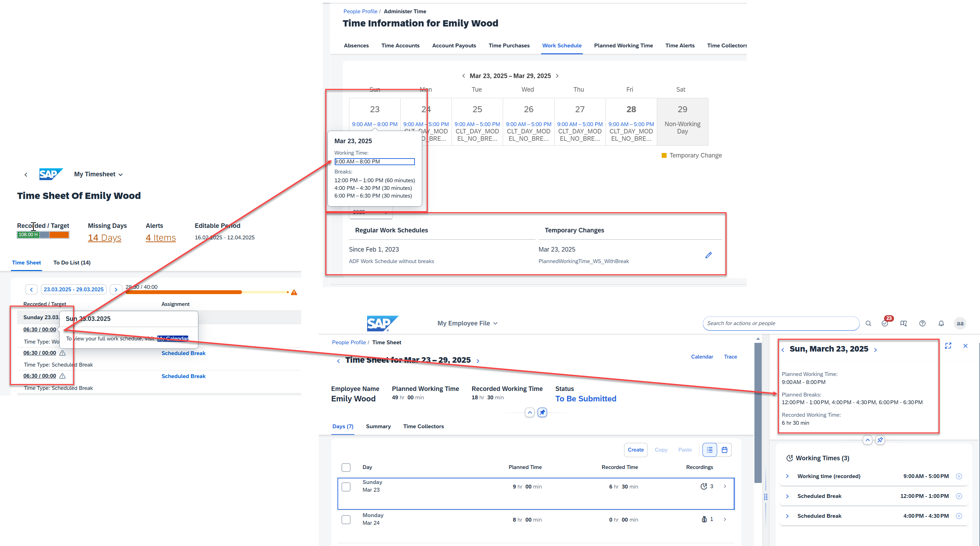The width and height of the screenshot is (980, 546).
Task: Close the Sun, March 23 detail panel
Action: (965, 346)
